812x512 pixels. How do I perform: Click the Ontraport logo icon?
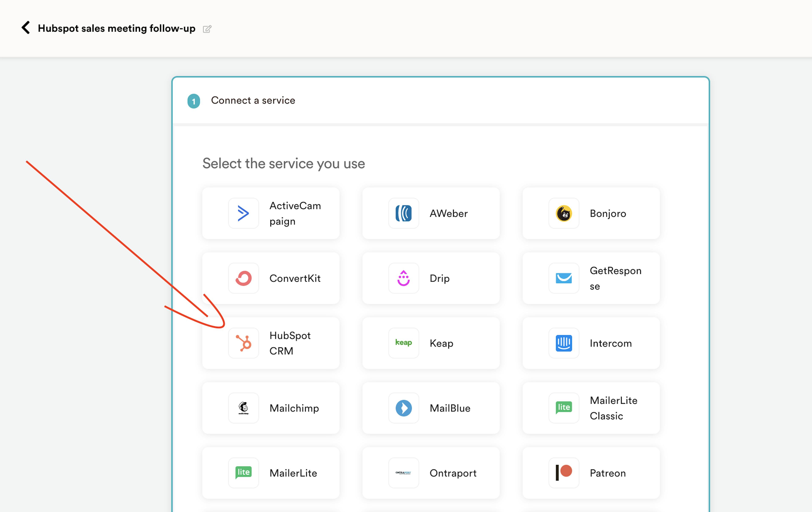(x=403, y=473)
